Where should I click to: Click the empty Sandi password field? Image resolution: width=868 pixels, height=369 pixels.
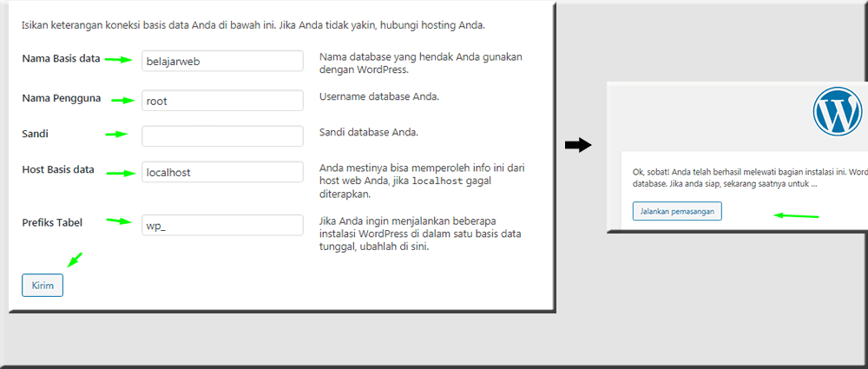coord(222,136)
